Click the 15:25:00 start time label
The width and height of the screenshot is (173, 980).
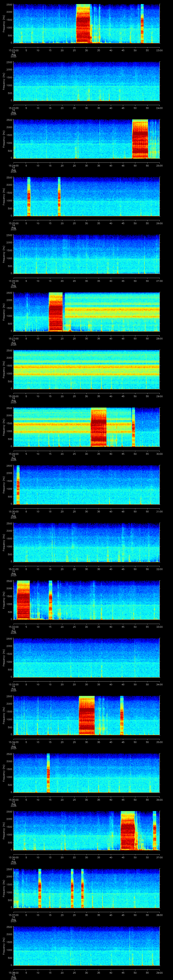(13, 223)
